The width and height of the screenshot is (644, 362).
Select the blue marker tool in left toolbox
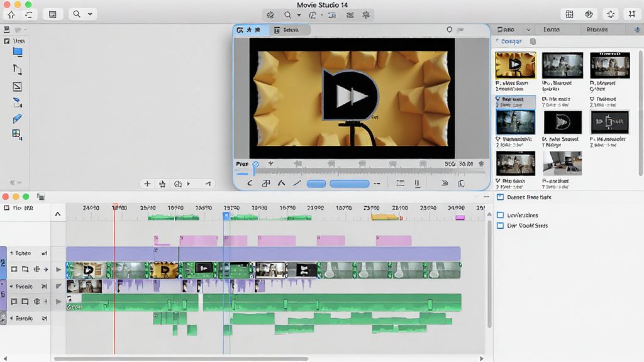coord(17,119)
